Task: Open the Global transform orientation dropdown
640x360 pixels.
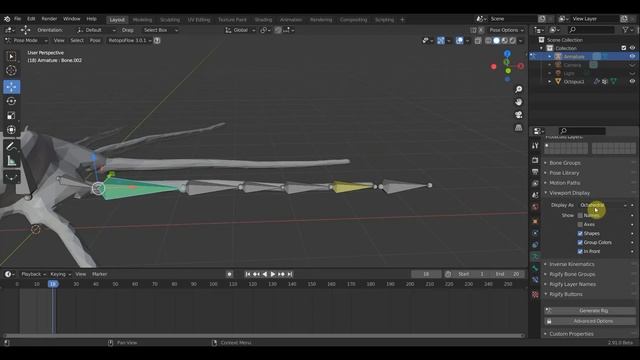Action: pyautogui.click(x=240, y=30)
